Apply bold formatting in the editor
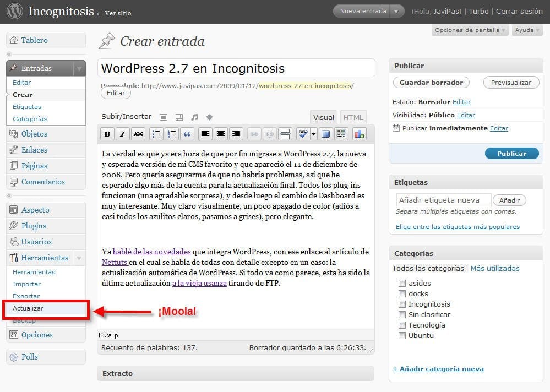 point(107,134)
